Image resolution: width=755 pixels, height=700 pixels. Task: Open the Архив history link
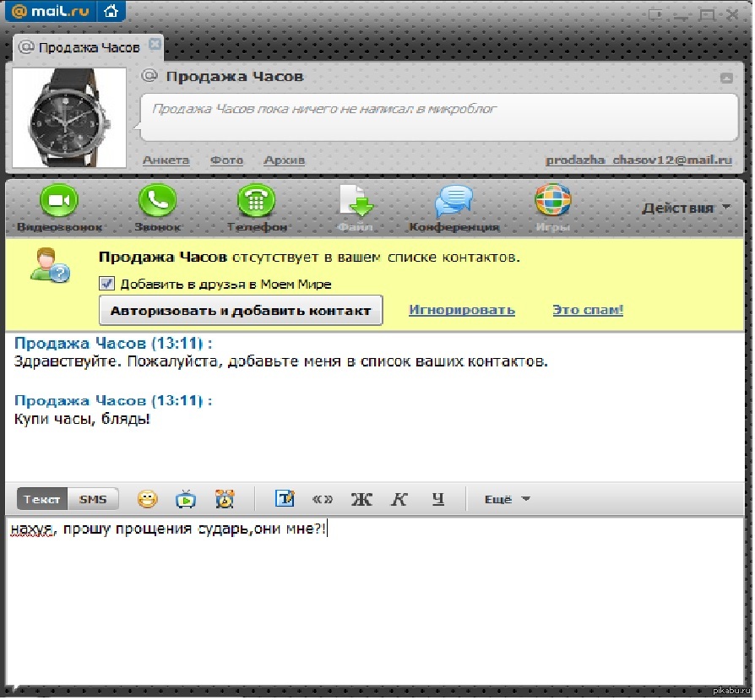click(x=284, y=160)
